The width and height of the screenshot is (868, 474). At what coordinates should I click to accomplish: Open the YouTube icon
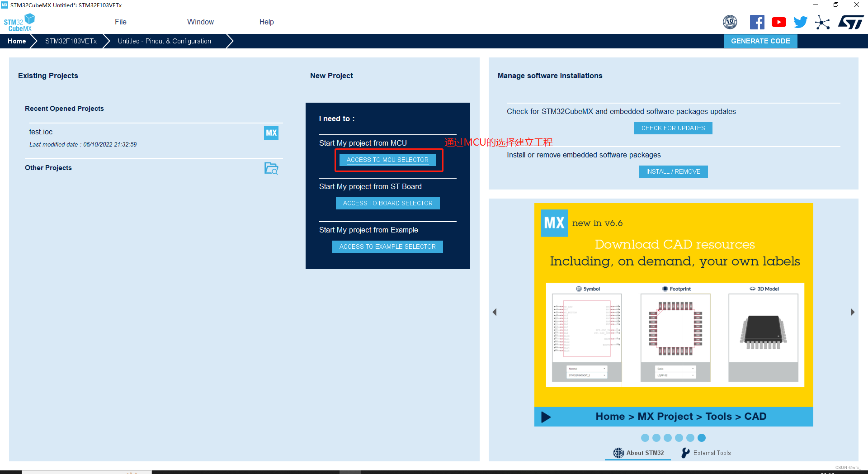(x=779, y=22)
